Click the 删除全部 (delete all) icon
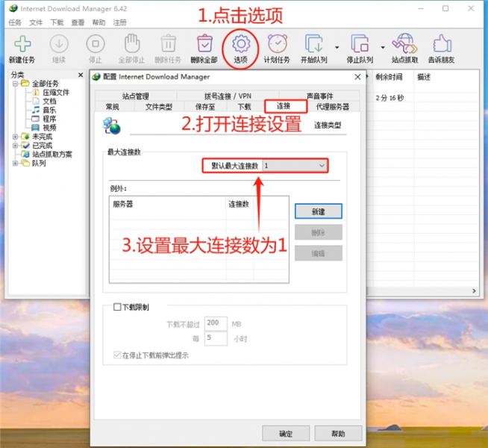488x448 pixels. 204,43
